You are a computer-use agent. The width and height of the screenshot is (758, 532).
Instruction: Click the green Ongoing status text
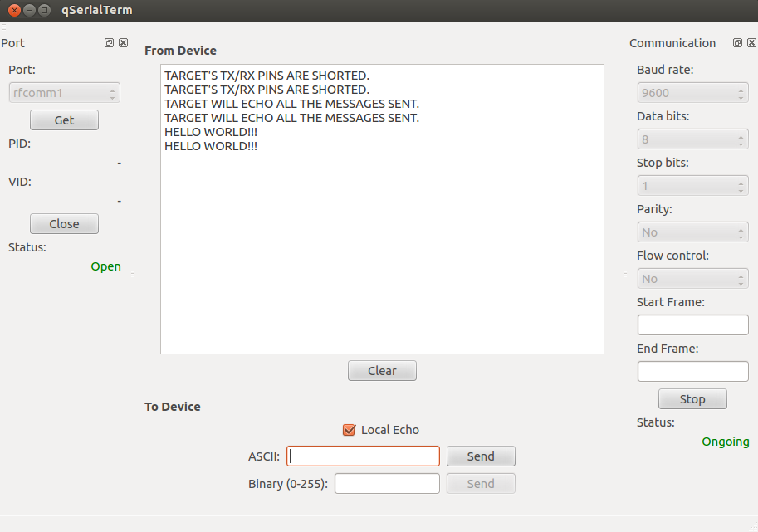tap(725, 442)
